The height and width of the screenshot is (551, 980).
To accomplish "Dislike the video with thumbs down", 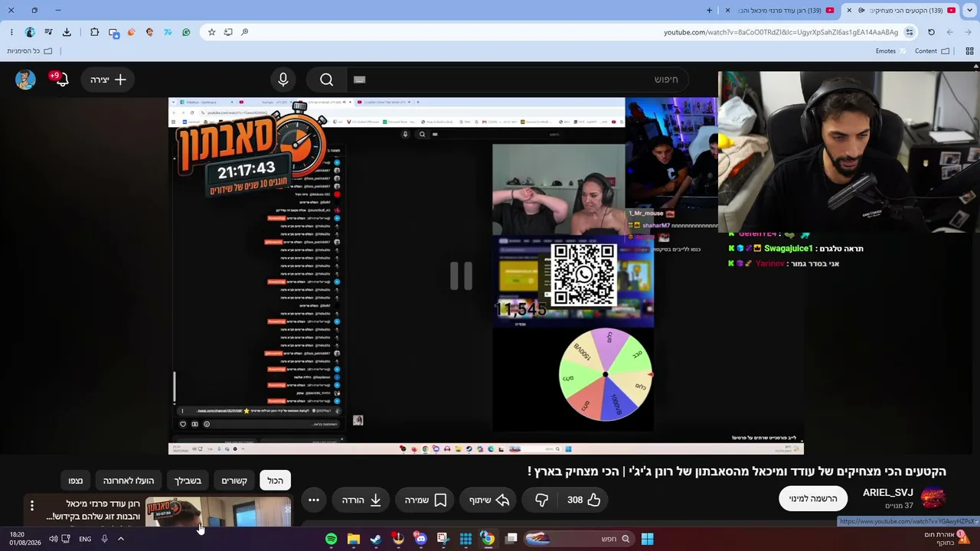I will (x=542, y=500).
